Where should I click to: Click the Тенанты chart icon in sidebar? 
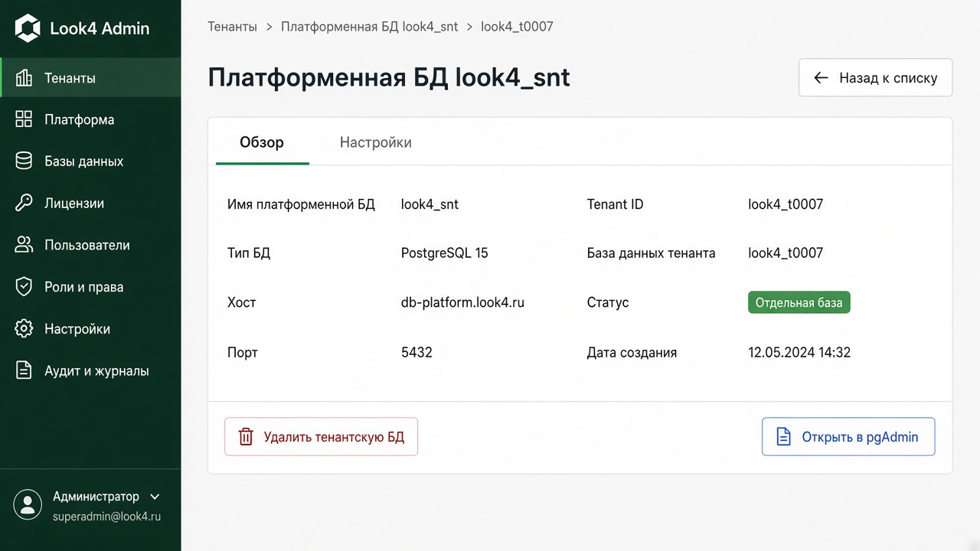pyautogui.click(x=24, y=78)
